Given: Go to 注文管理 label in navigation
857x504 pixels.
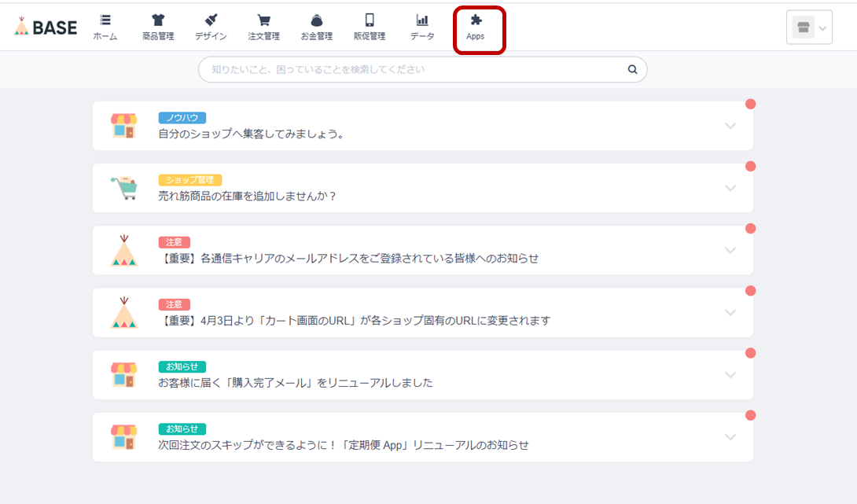Looking at the screenshot, I should (264, 37).
